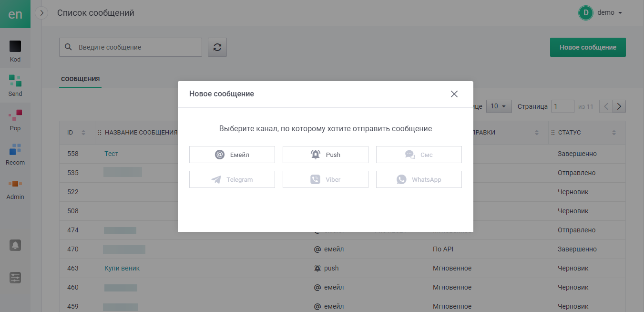Choose the Push channel button

pos(326,155)
